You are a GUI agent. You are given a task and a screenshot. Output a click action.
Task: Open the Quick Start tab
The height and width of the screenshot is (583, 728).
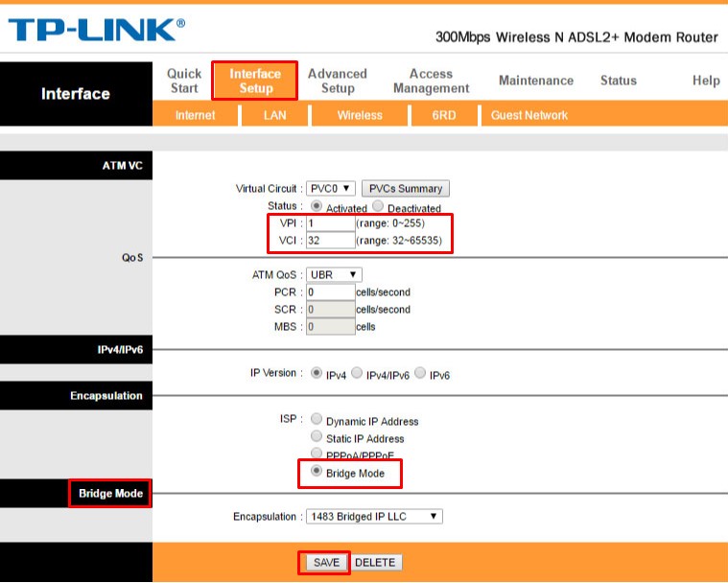184,81
